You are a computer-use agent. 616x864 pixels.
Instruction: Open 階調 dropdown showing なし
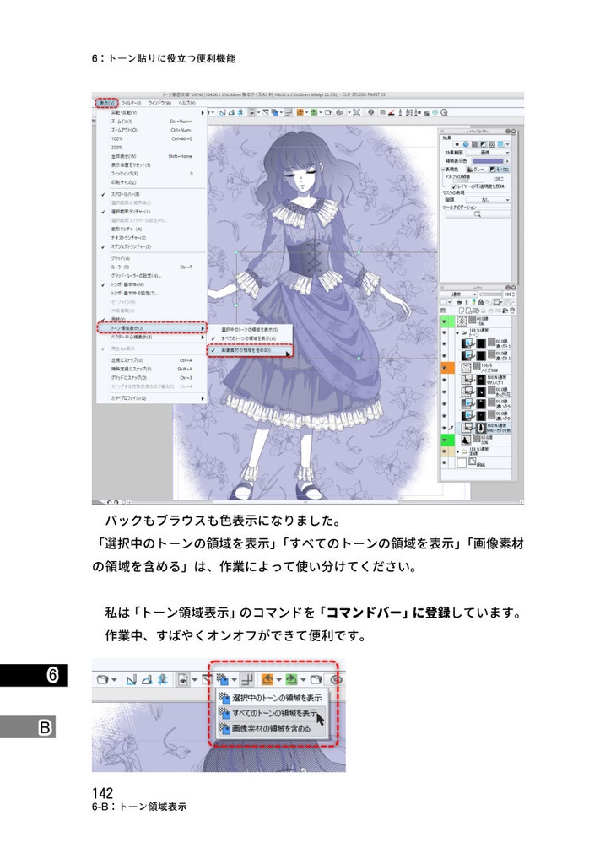click(488, 200)
